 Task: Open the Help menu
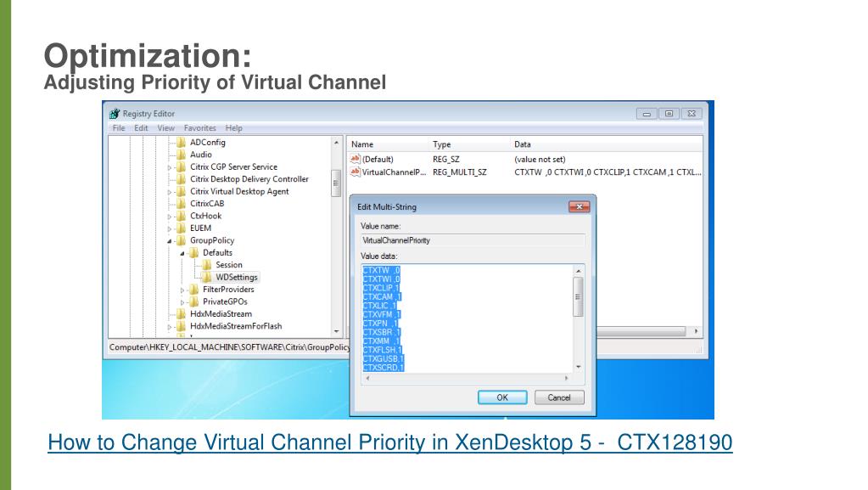pos(233,128)
